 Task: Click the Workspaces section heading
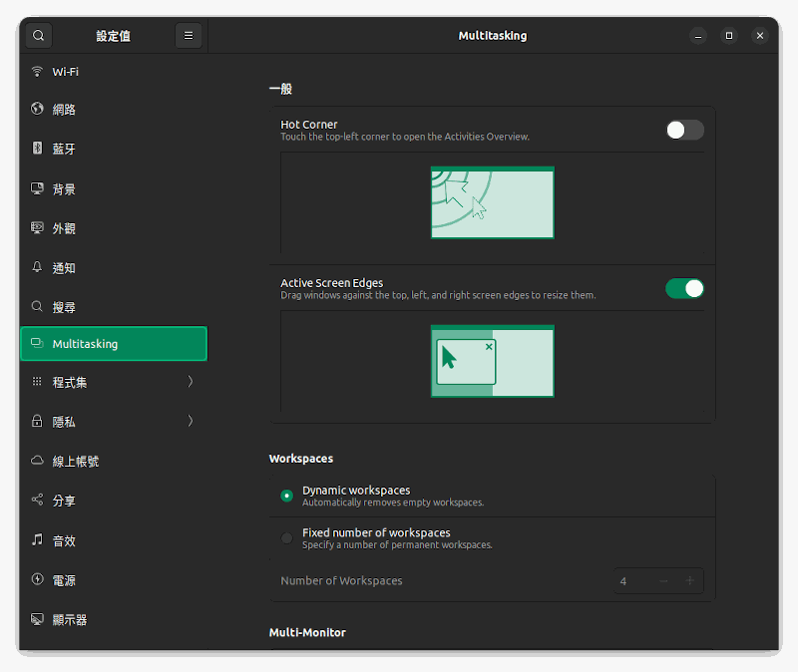[x=301, y=459]
